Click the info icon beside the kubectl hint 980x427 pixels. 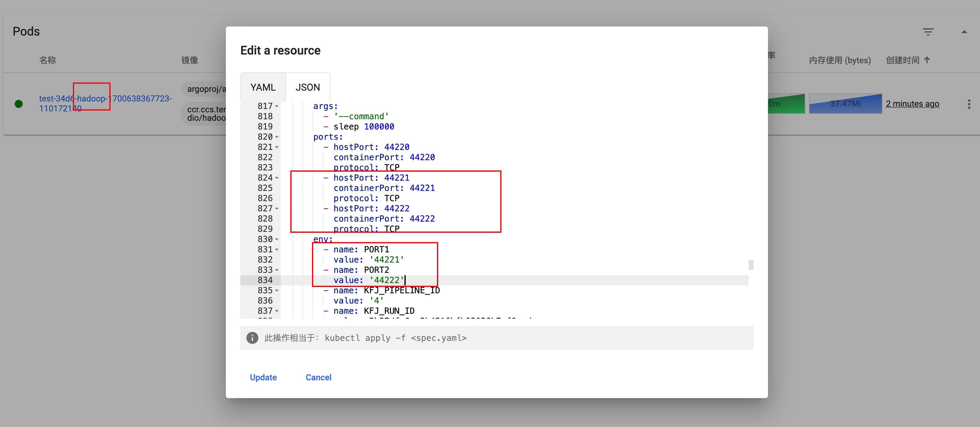tap(252, 338)
